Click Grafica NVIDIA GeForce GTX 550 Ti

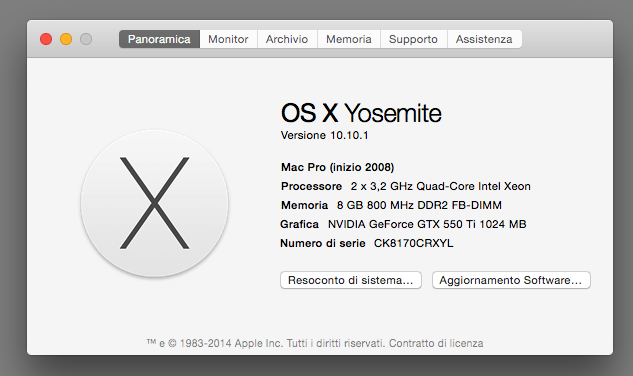pos(427,224)
